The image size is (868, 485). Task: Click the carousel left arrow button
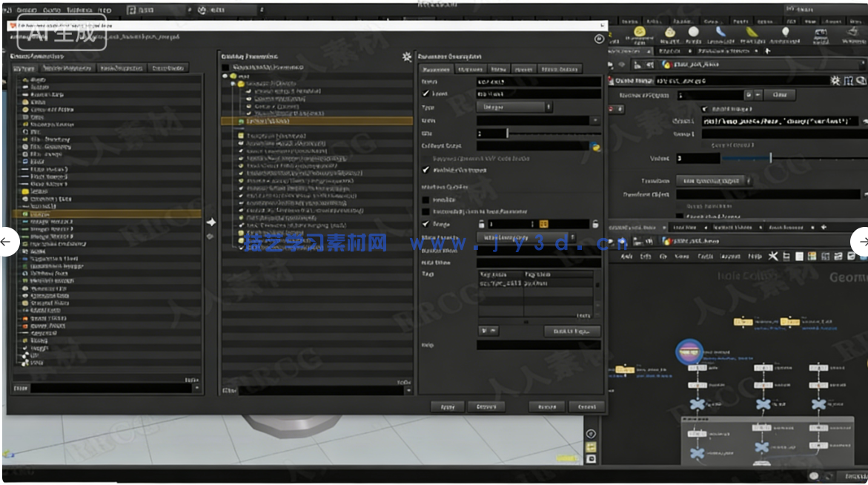point(7,242)
